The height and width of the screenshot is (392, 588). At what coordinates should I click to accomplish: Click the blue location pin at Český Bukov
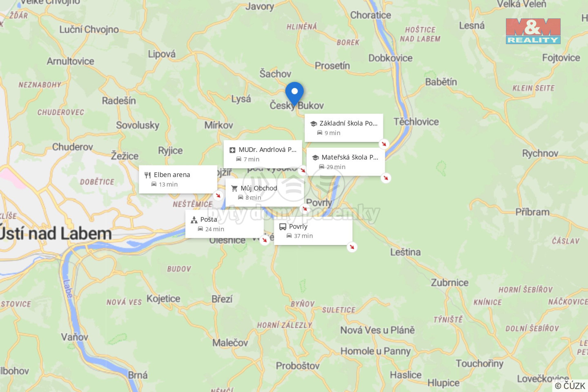[294, 95]
